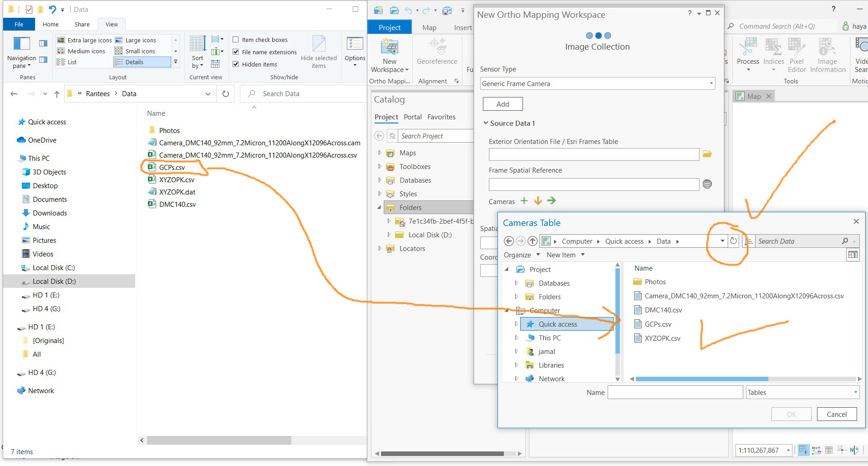Expand the Databases node in Catalog
Screen dimensions: 868x466
380,180
